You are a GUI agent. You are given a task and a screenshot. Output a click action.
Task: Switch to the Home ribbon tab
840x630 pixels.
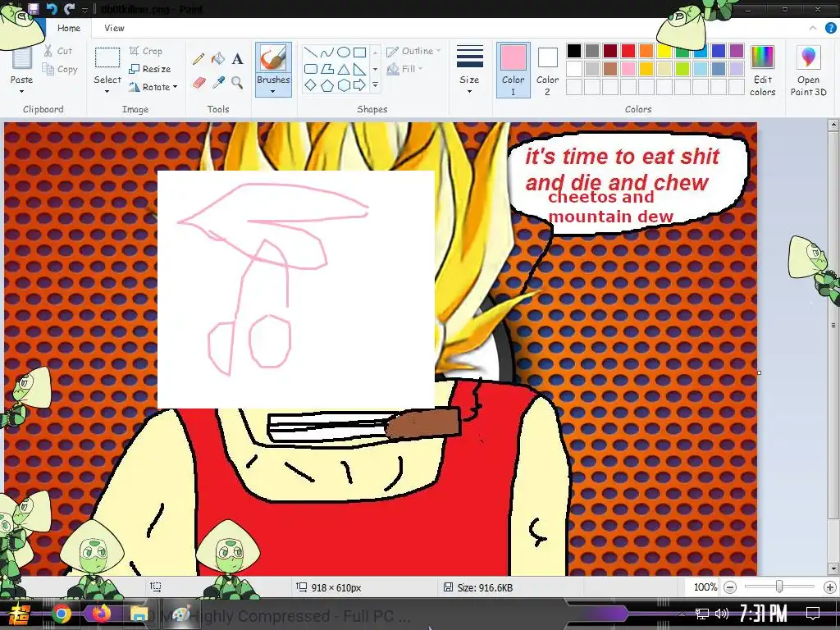click(69, 29)
